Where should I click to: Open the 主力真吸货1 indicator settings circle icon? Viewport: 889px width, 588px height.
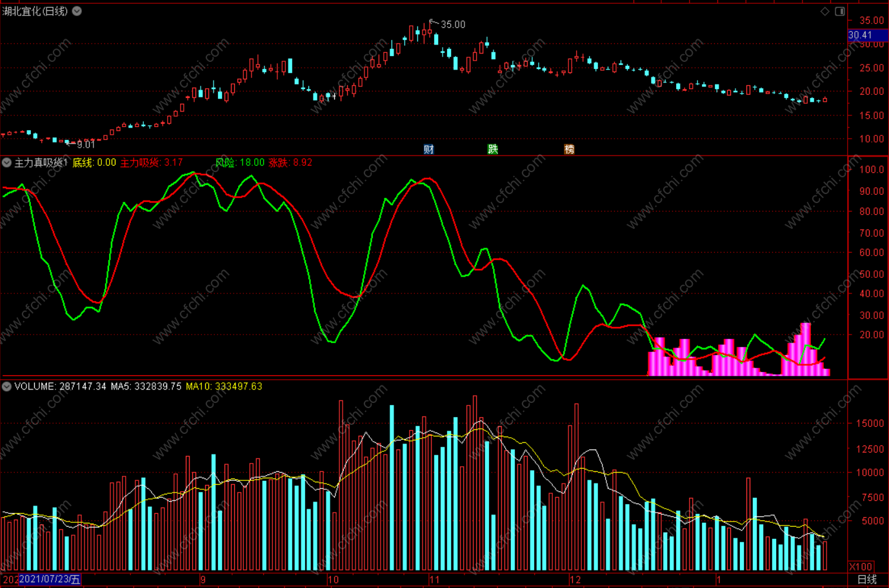tap(6, 162)
